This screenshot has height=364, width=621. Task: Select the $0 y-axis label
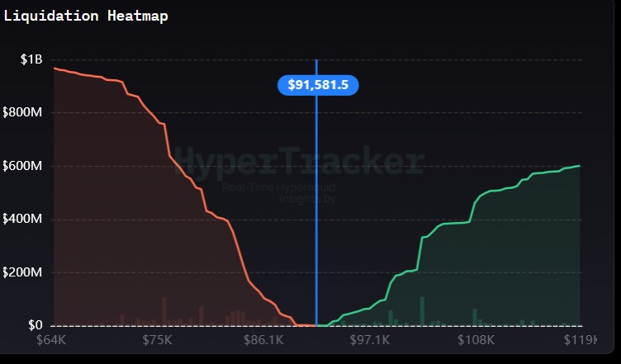click(x=32, y=325)
